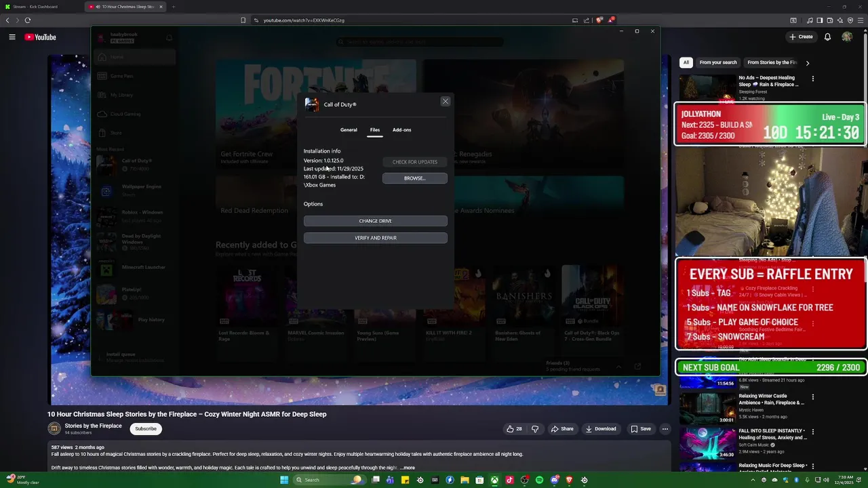
Task: Download the video
Action: (x=601, y=429)
